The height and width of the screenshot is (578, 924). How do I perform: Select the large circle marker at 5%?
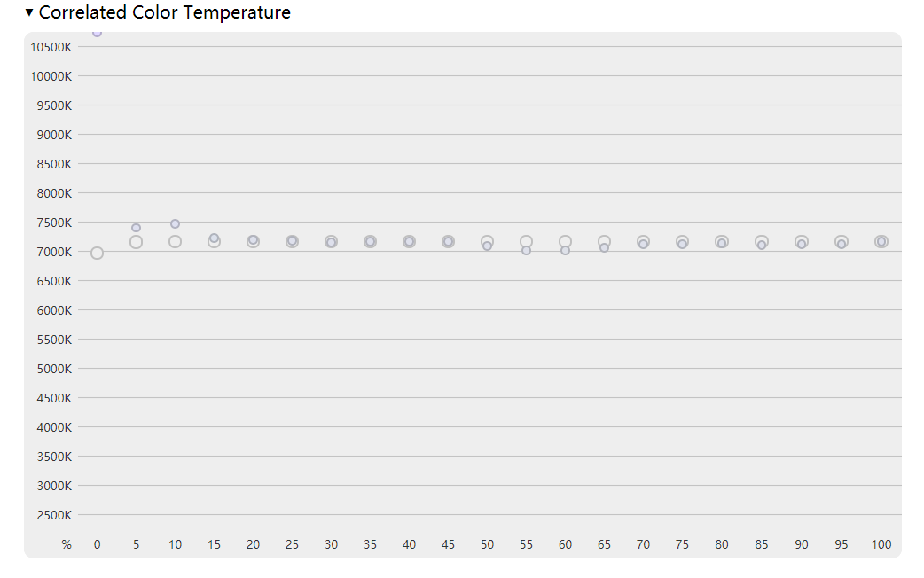point(137,242)
